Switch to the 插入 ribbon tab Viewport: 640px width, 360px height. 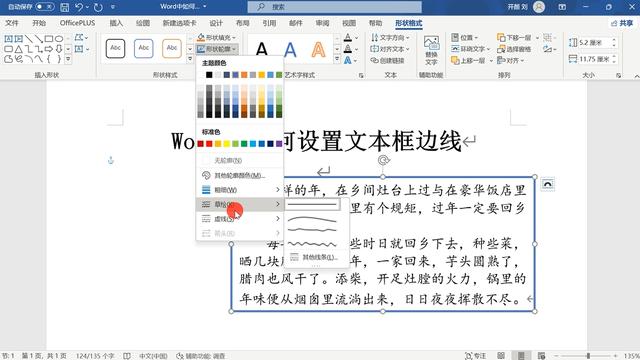coord(116,23)
